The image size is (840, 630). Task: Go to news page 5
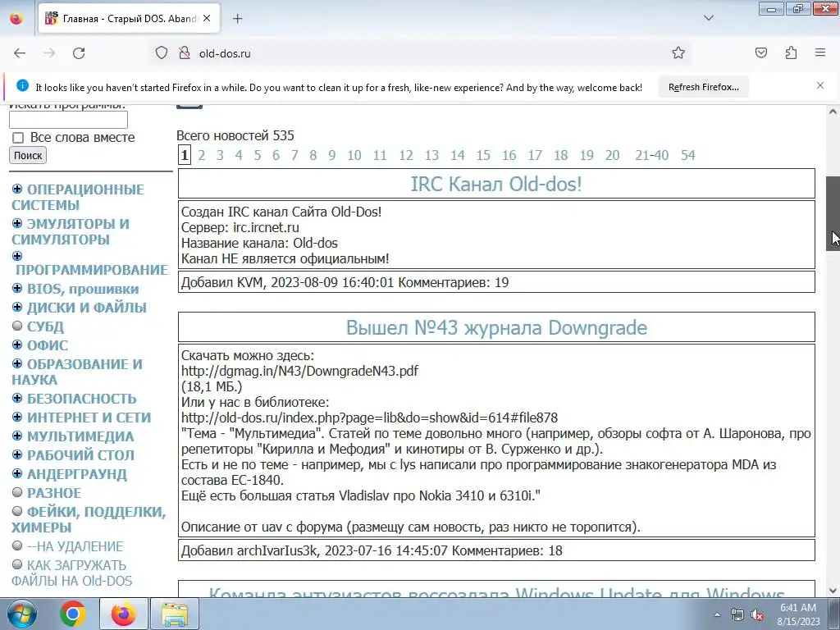[258, 155]
